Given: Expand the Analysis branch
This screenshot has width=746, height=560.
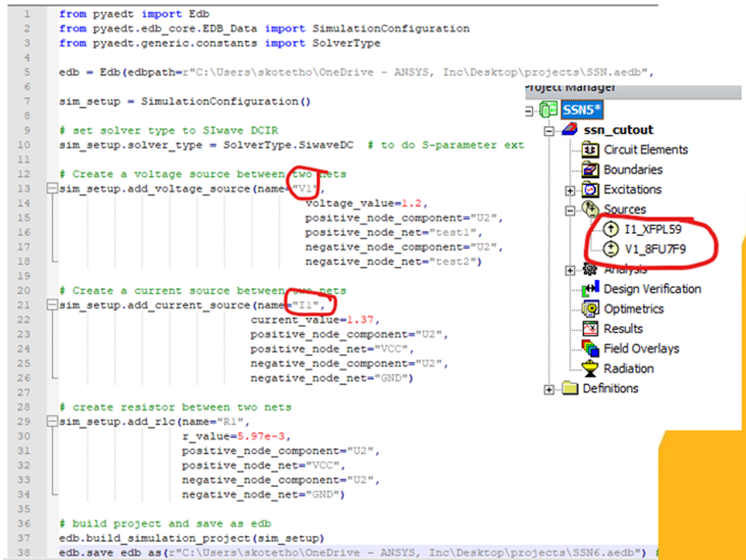Looking at the screenshot, I should click(x=569, y=269).
